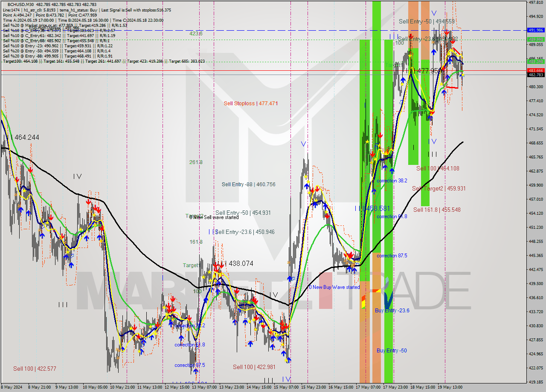The image size is (546, 392).
Task: Click the 'Buy Entry -50' label
Action: point(392,351)
